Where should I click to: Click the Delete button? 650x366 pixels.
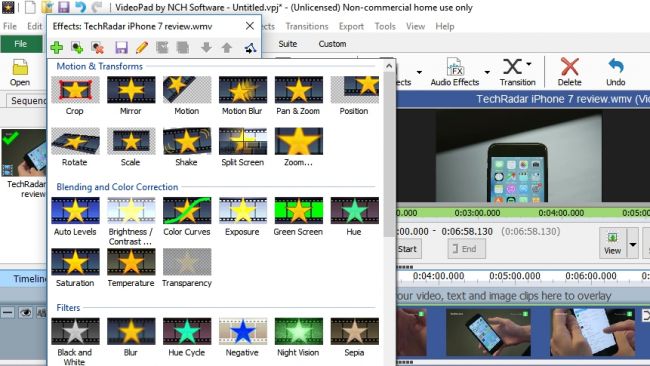[570, 72]
